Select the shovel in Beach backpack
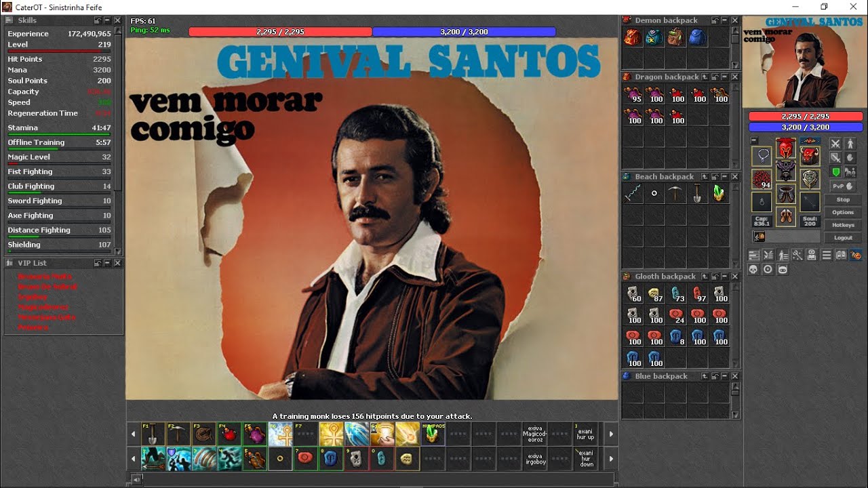This screenshot has width=868, height=488. pos(698,194)
